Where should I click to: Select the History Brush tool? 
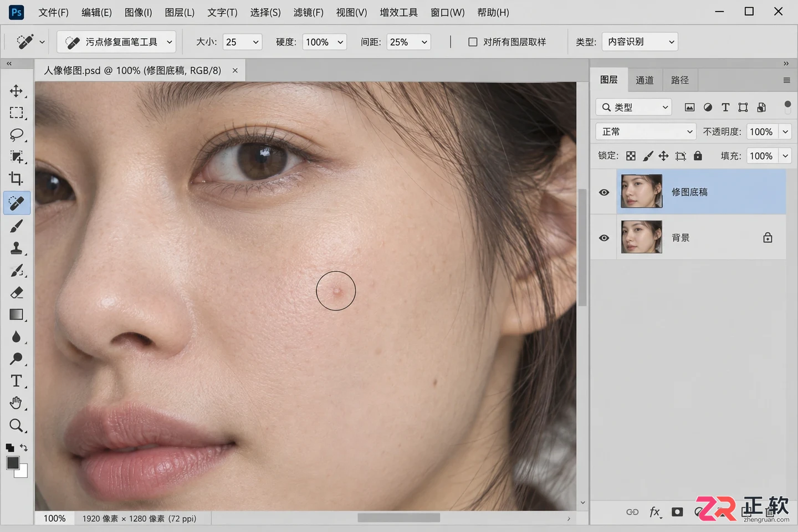17,270
